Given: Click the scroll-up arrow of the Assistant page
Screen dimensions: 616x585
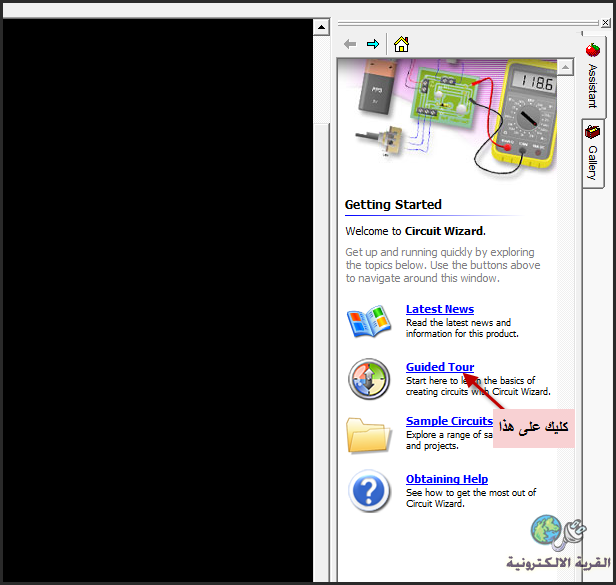Looking at the screenshot, I should pos(565,68).
